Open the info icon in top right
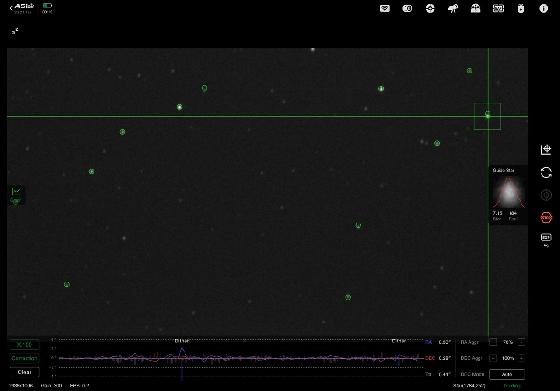This screenshot has height=391, width=560. (544, 8)
